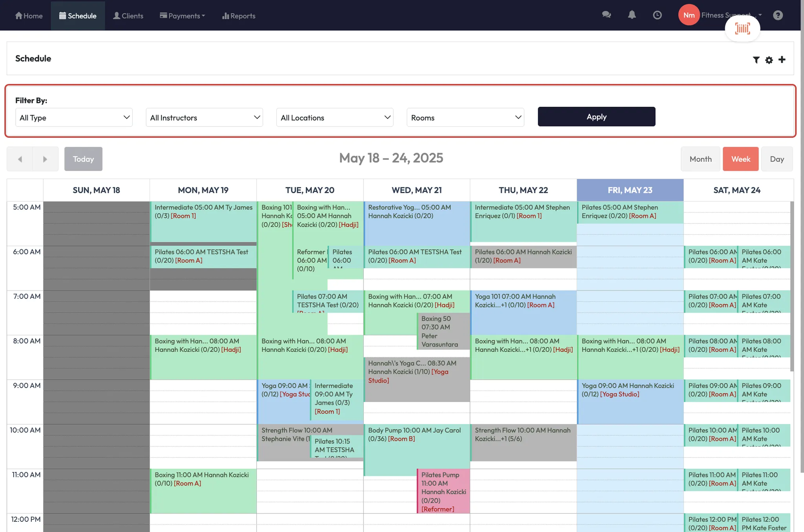This screenshot has height=532, width=804.
Task: Switch calendar to Day view
Action: coord(777,159)
